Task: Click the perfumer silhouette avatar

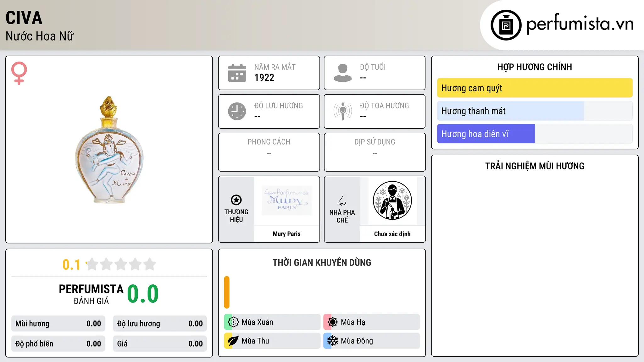Action: pyautogui.click(x=392, y=200)
